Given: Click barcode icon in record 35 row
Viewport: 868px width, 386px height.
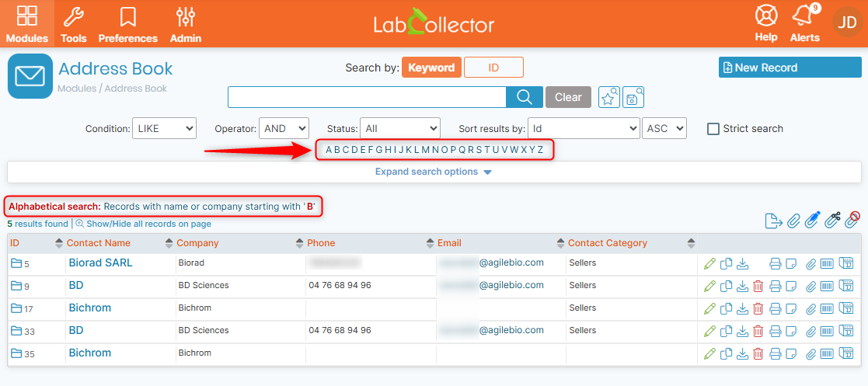Looking at the screenshot, I should pyautogui.click(x=827, y=353).
